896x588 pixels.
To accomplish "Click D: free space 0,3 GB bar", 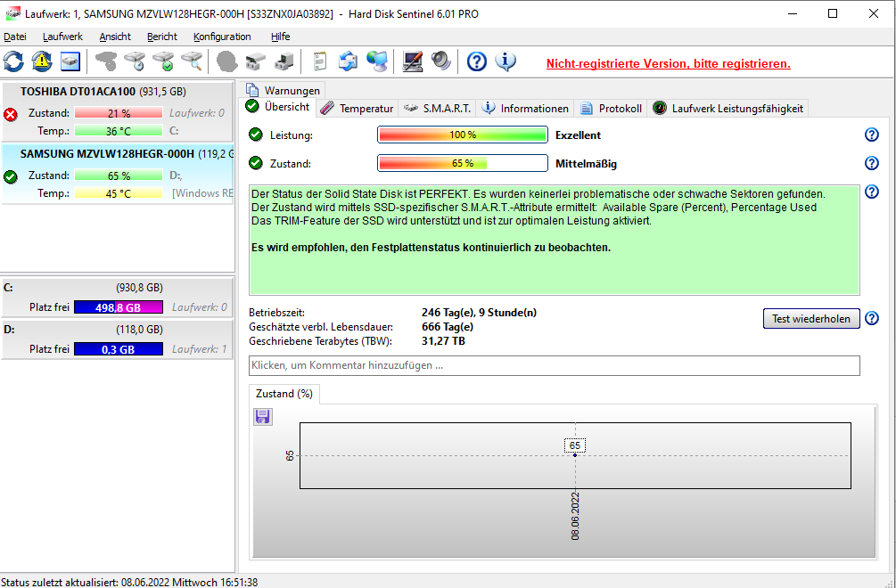I will (119, 349).
